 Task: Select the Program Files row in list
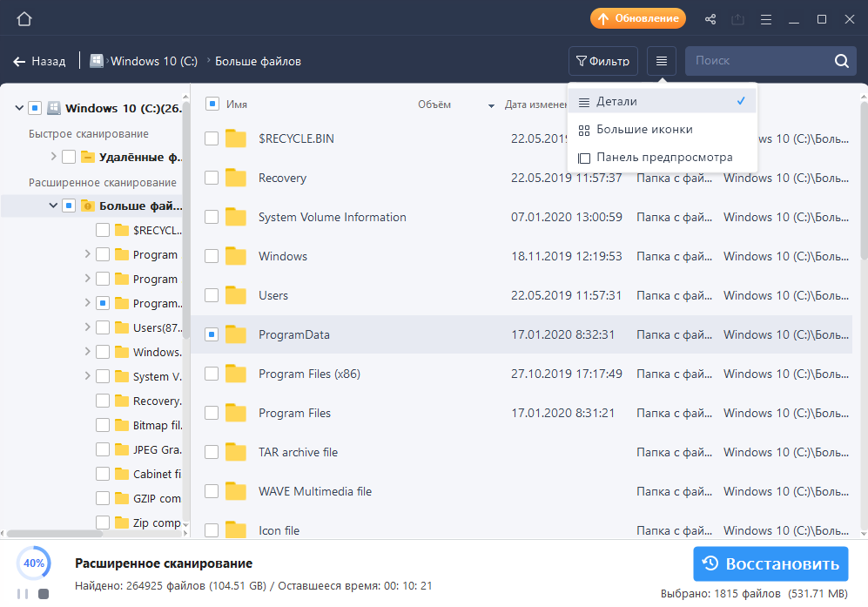click(521, 413)
